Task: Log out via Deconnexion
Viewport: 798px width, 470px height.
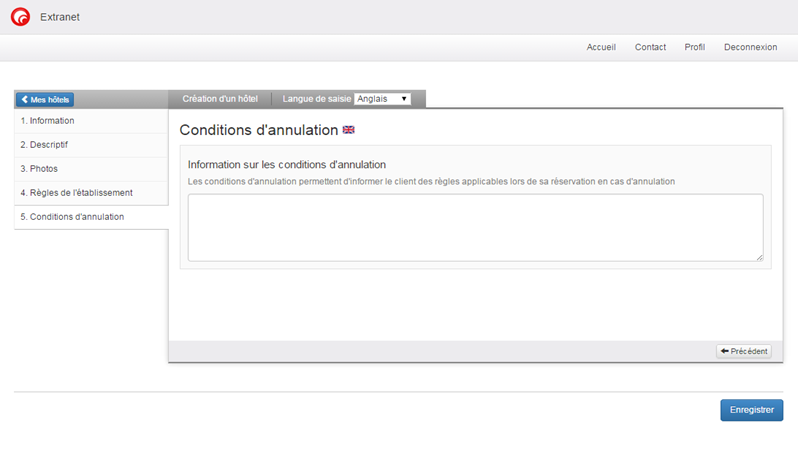Action: point(750,47)
